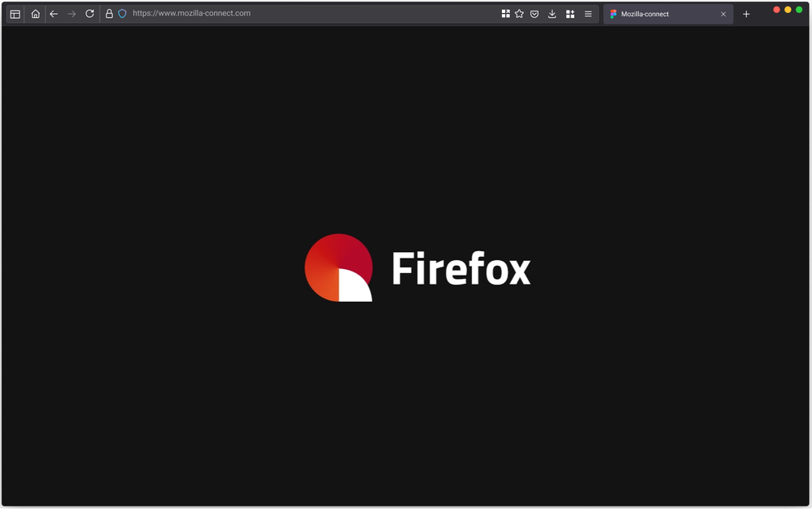This screenshot has height=509, width=812.
Task: Reload the current page
Action: click(x=89, y=14)
